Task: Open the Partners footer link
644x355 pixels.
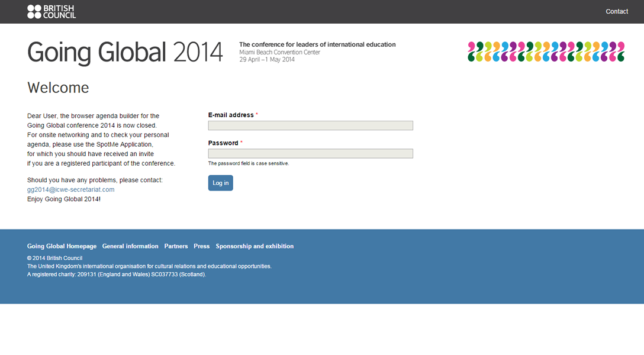Action: coord(176,246)
